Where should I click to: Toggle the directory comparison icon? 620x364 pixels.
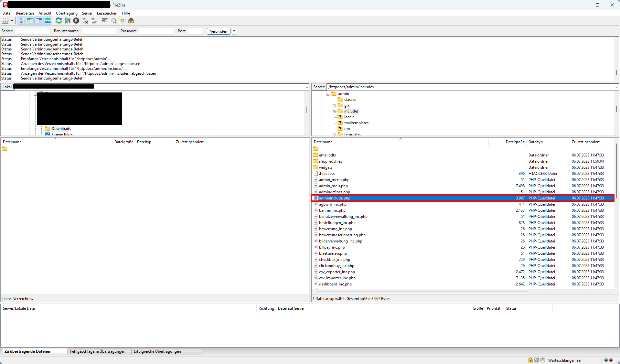[x=114, y=21]
